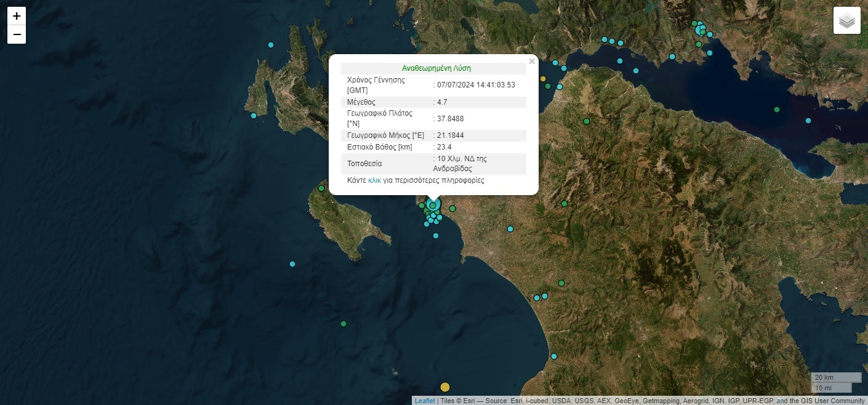Click the Μέγεθος 4.7 row in popup
This screenshot has height=405, width=868.
tap(433, 102)
